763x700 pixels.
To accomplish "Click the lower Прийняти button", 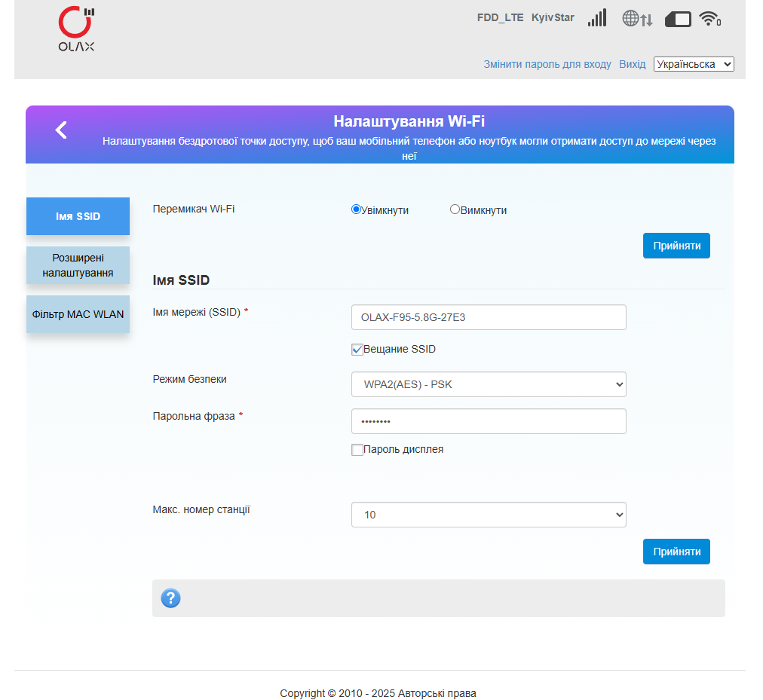I will coord(676,552).
